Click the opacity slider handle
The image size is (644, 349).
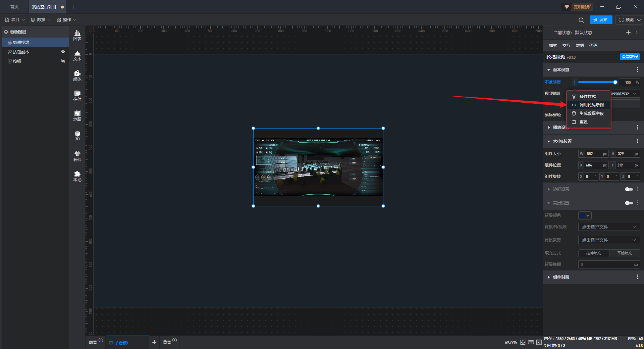(615, 82)
